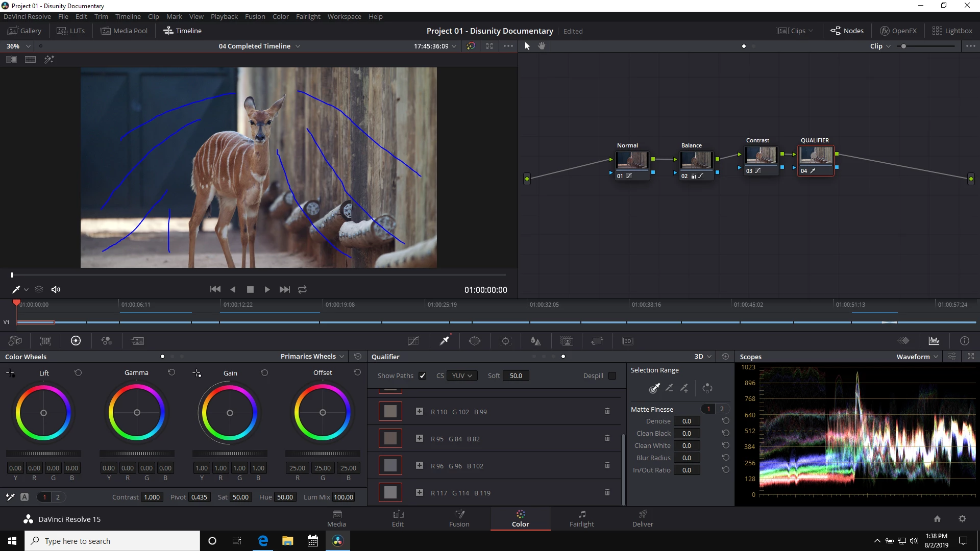Screen dimensions: 980x551
Task: Switch to the Deliver page tab
Action: tap(642, 518)
